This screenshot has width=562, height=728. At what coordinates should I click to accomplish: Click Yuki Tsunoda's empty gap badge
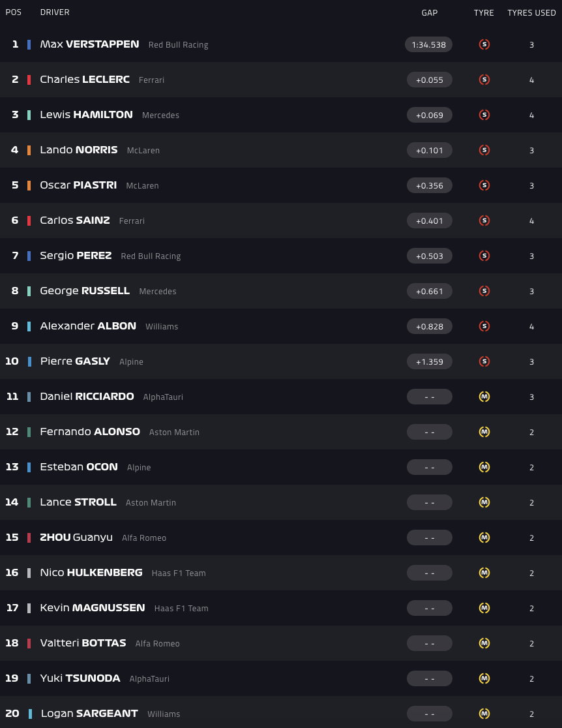pyautogui.click(x=429, y=678)
